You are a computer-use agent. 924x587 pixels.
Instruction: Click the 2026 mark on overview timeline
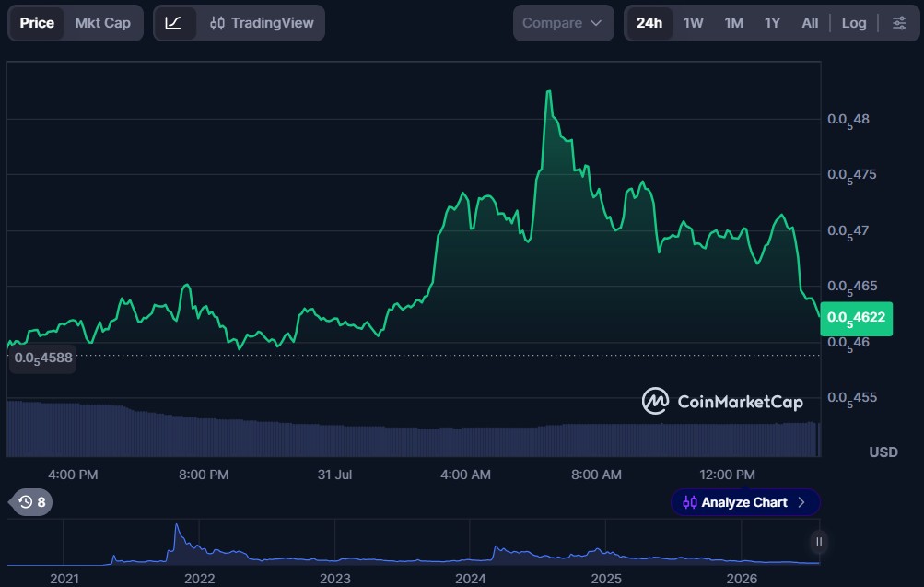pos(742,579)
